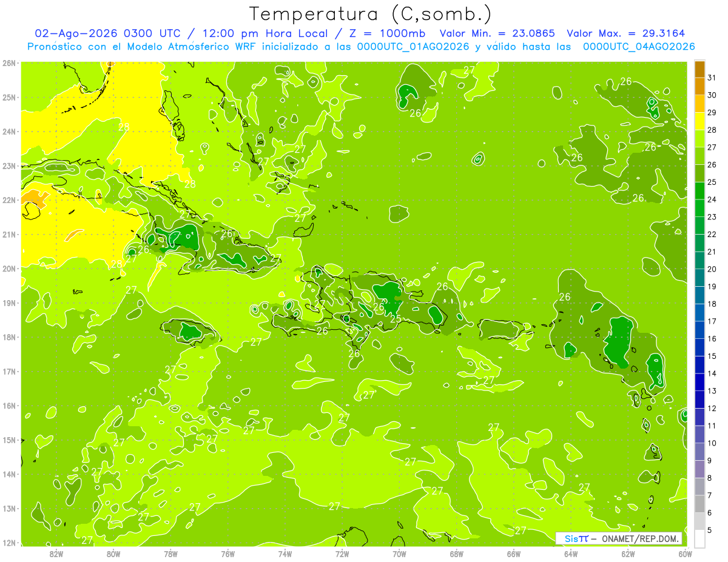The height and width of the screenshot is (562, 728).
Task: Click the 72W longitude axis label
Action: 342,554
